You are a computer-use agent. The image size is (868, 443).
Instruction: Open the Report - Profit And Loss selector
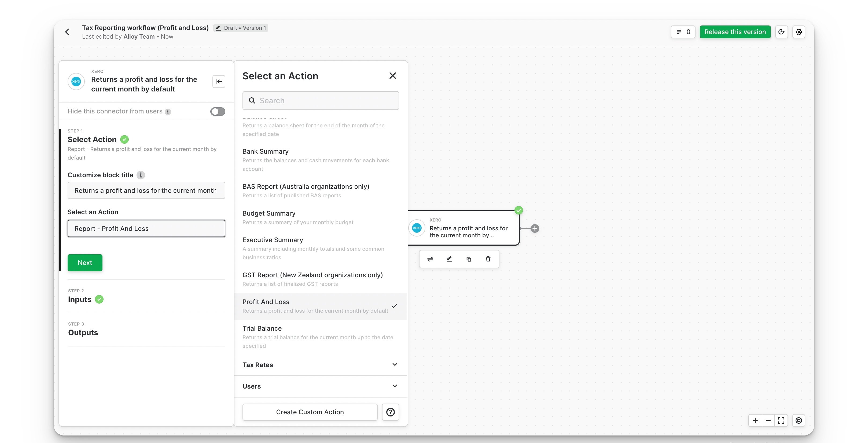[146, 229]
